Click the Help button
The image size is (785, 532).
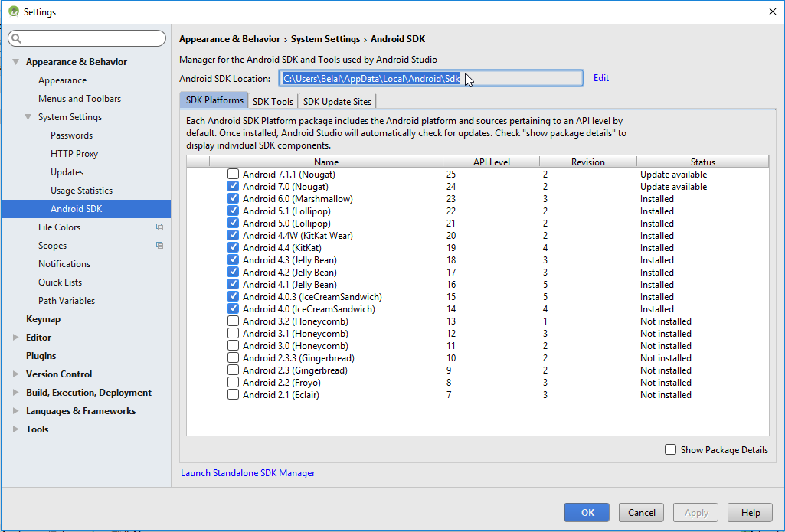click(x=751, y=513)
